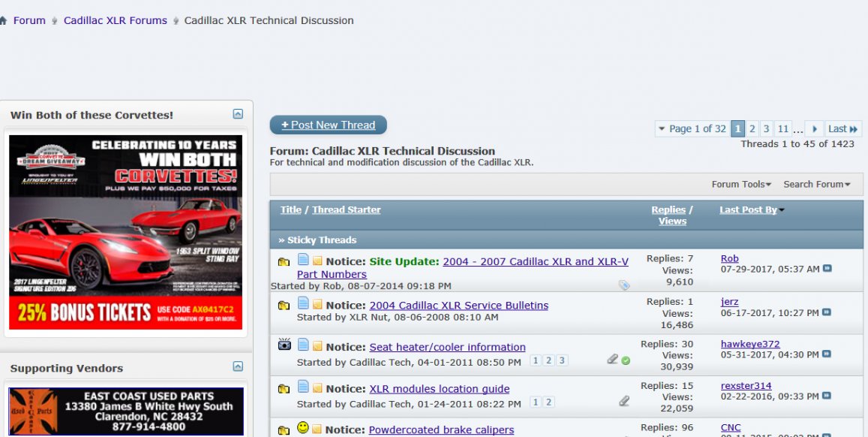Image resolution: width=868 pixels, height=437 pixels.
Task: View last poster rexster314's profile
Action: click(746, 385)
